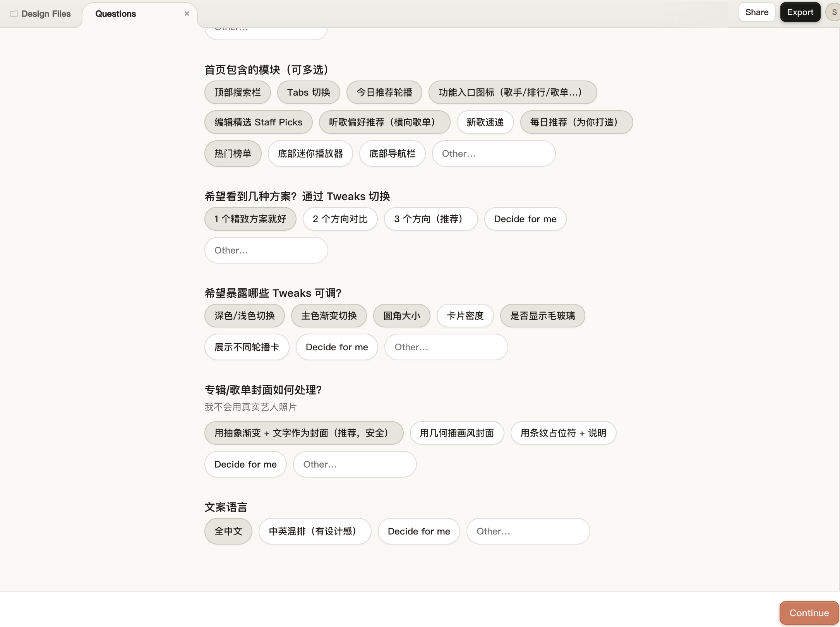
Task: Toggle the 深色/浅色切换 tweak
Action: point(244,316)
